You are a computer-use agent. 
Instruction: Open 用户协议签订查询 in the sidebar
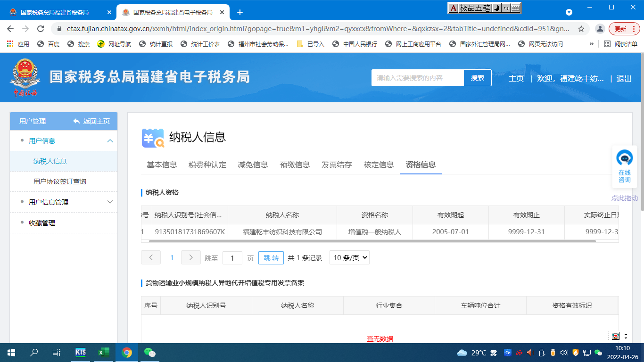60,181
